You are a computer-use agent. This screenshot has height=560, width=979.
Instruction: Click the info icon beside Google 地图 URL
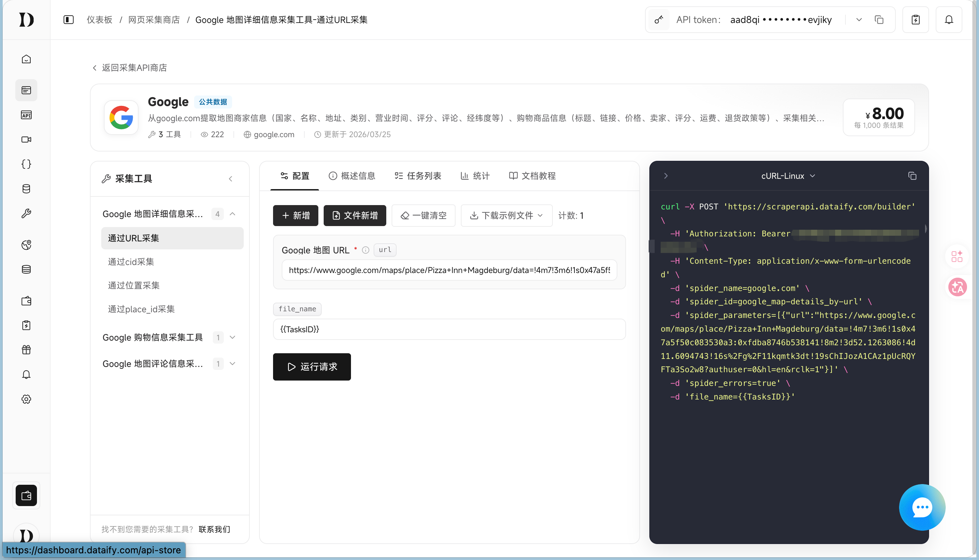pyautogui.click(x=365, y=250)
